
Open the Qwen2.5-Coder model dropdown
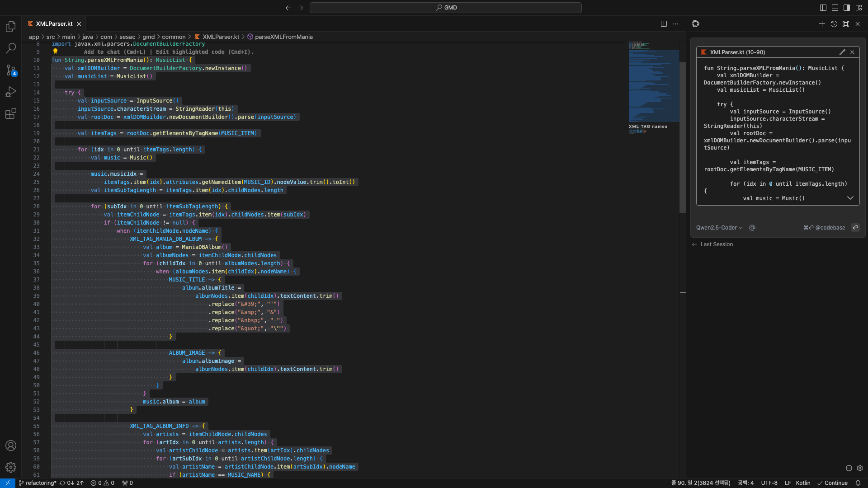click(719, 228)
